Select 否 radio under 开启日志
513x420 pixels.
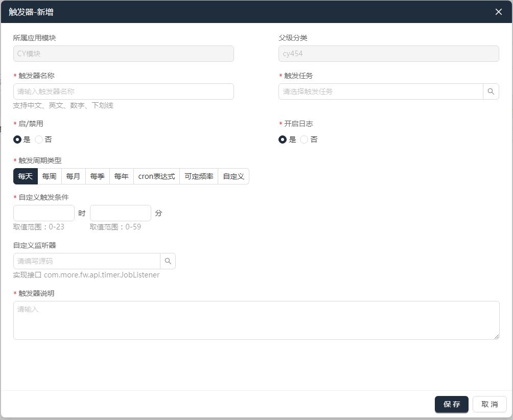coord(304,139)
